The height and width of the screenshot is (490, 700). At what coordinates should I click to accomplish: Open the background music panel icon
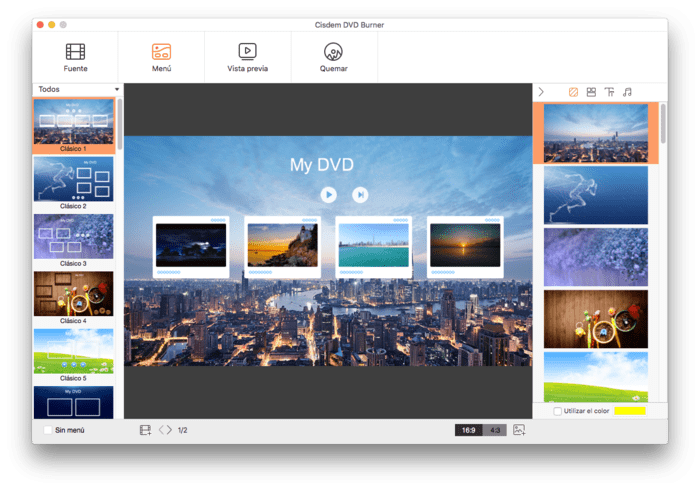pyautogui.click(x=627, y=92)
